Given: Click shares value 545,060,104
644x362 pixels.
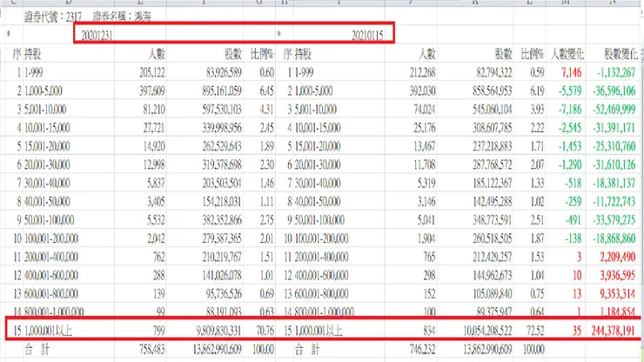Looking at the screenshot, I should pos(492,110).
